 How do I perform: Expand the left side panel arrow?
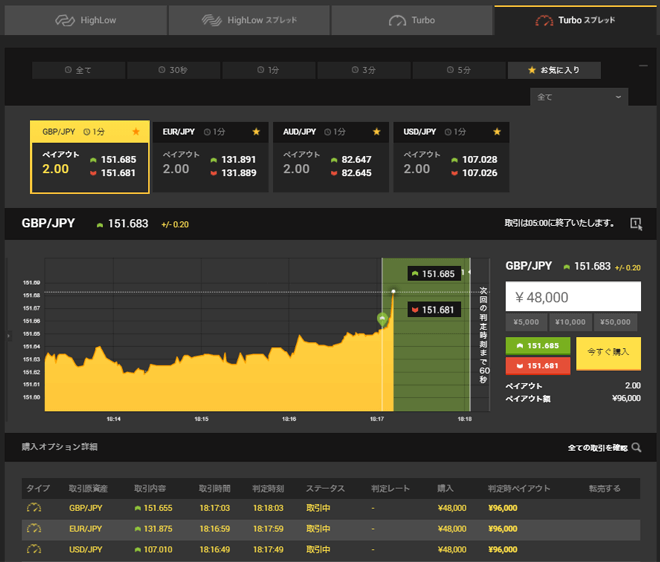click(x=8, y=336)
